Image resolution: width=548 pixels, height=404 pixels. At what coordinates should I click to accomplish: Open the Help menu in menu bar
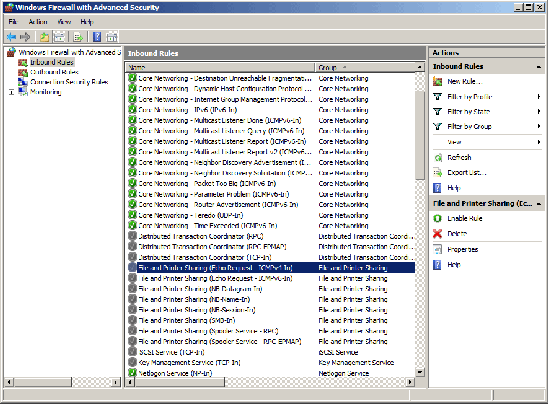click(87, 22)
